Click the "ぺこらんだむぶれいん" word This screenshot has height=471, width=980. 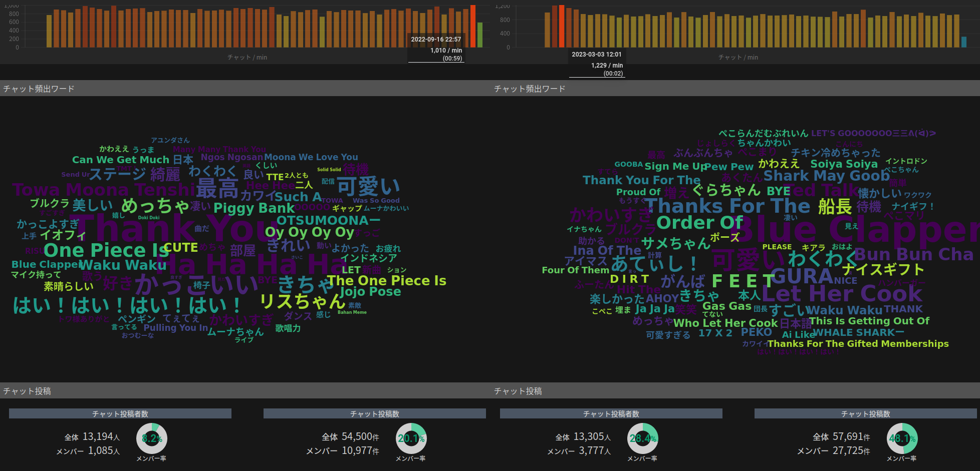(x=763, y=133)
